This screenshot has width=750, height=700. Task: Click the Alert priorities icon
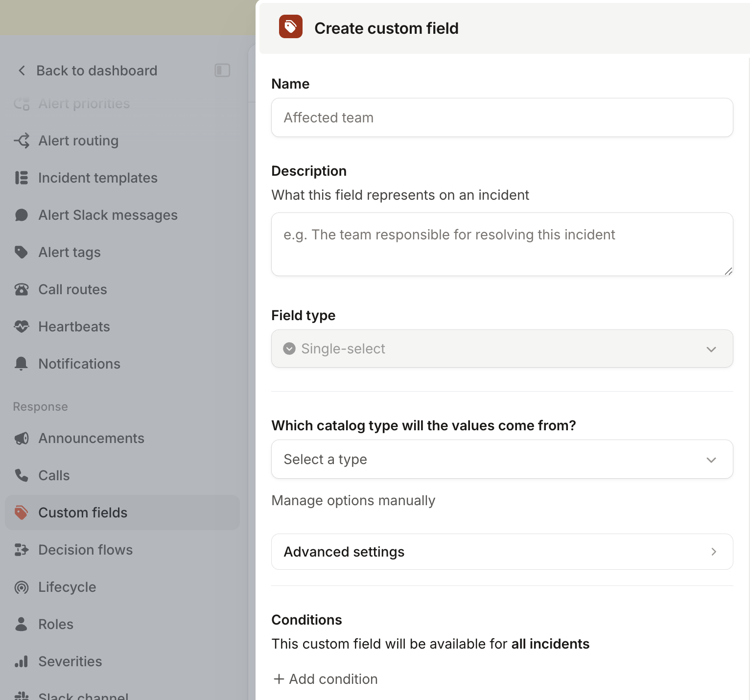tap(22, 104)
